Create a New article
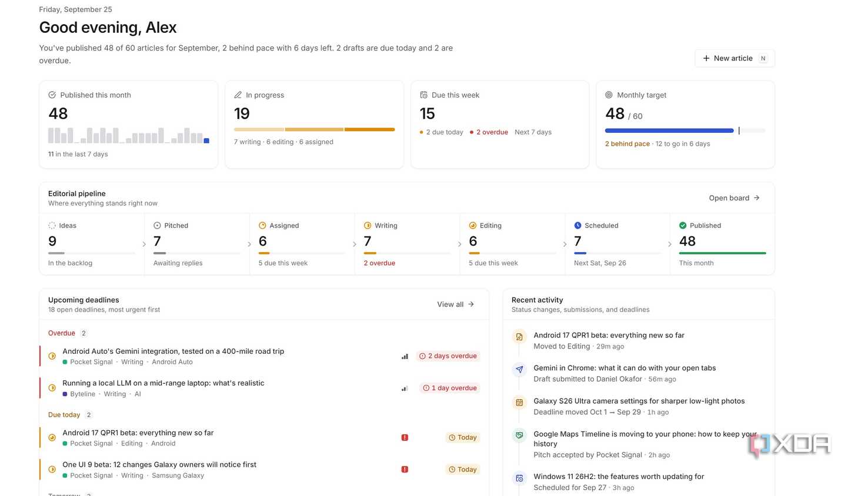This screenshot has width=868, height=496. (x=735, y=58)
